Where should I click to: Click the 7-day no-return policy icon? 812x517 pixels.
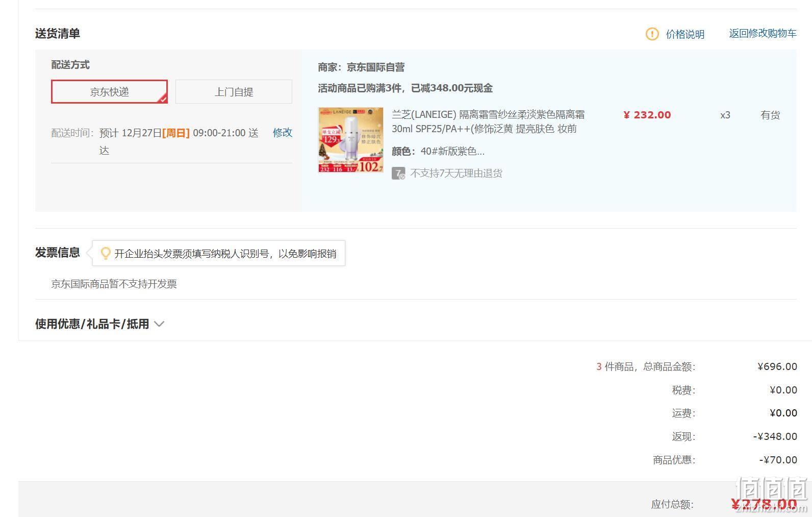(398, 174)
